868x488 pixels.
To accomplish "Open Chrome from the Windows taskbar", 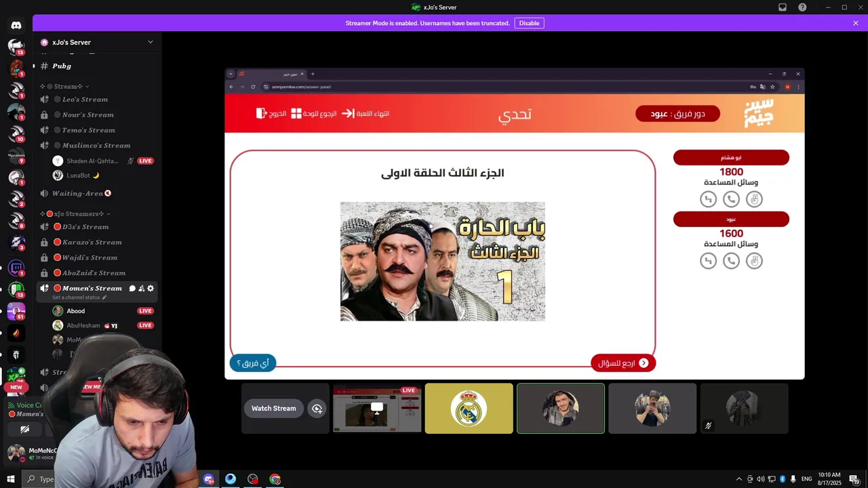I will point(275,479).
